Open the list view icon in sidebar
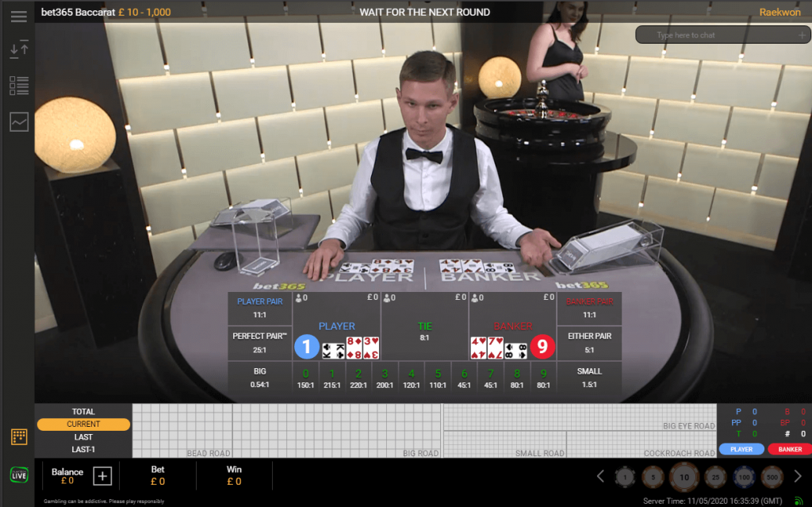Viewport: 812px width, 507px height. click(19, 86)
